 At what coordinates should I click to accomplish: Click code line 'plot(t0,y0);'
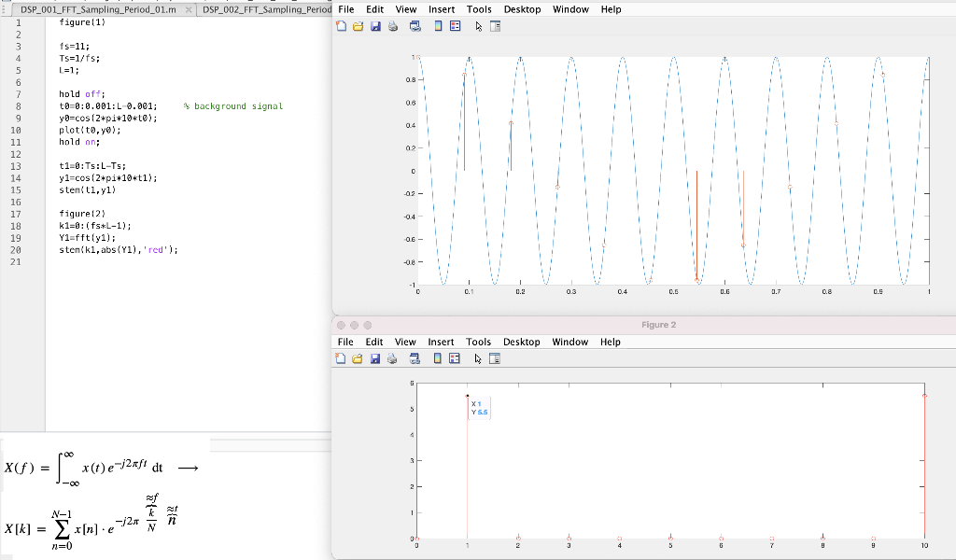90,130
